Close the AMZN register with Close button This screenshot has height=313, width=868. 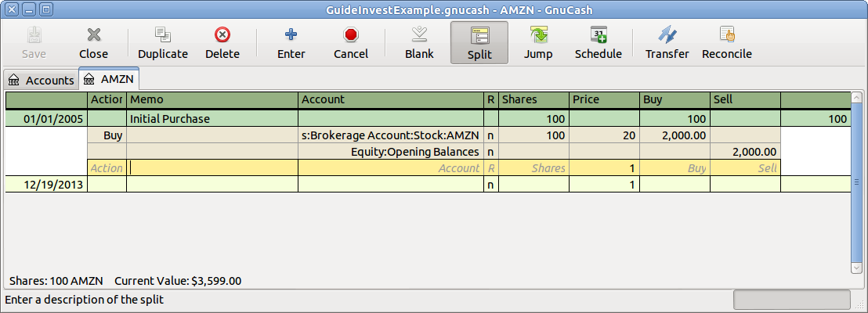93,42
